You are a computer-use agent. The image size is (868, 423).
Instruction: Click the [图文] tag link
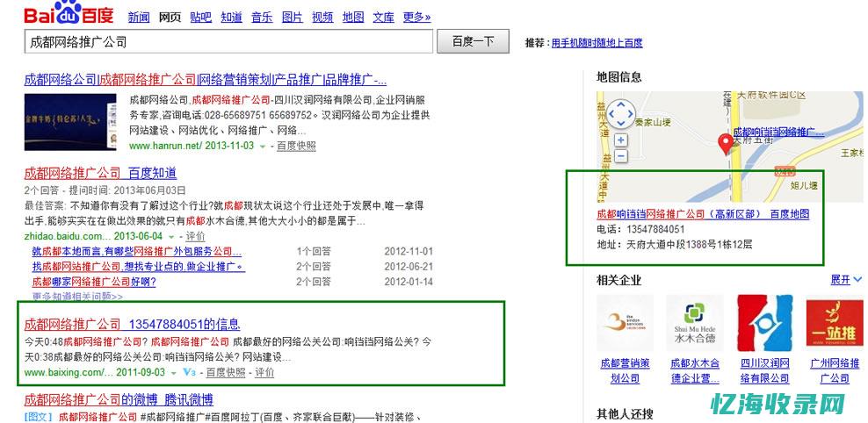38,416
